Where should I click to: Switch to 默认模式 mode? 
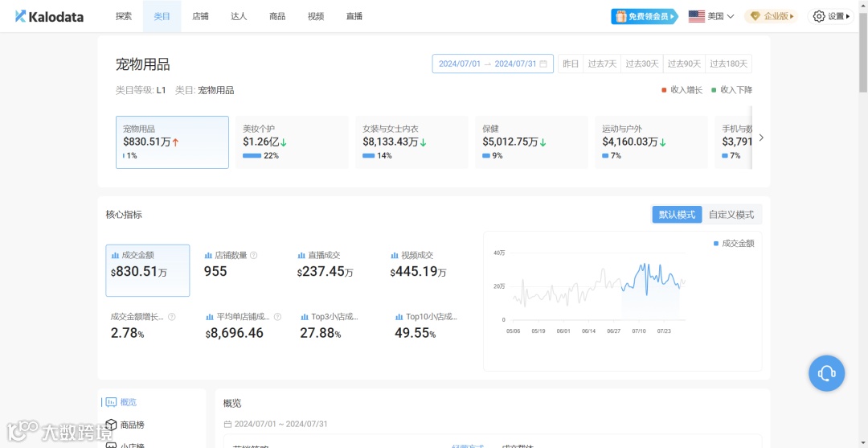(677, 214)
